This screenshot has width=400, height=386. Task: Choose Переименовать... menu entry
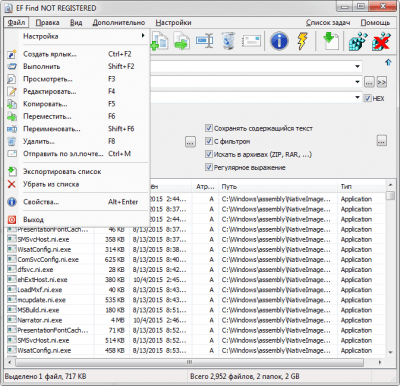[x=77, y=129]
